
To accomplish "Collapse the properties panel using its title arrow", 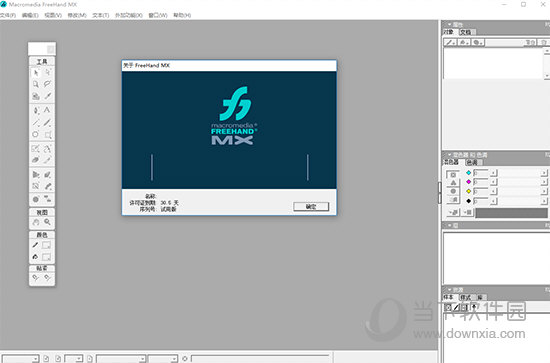I will click(x=449, y=25).
